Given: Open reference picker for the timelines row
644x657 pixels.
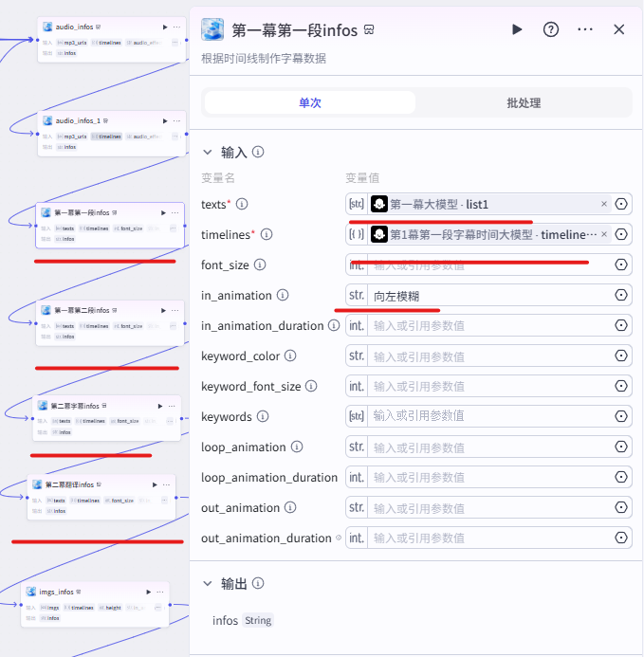Looking at the screenshot, I should (621, 234).
